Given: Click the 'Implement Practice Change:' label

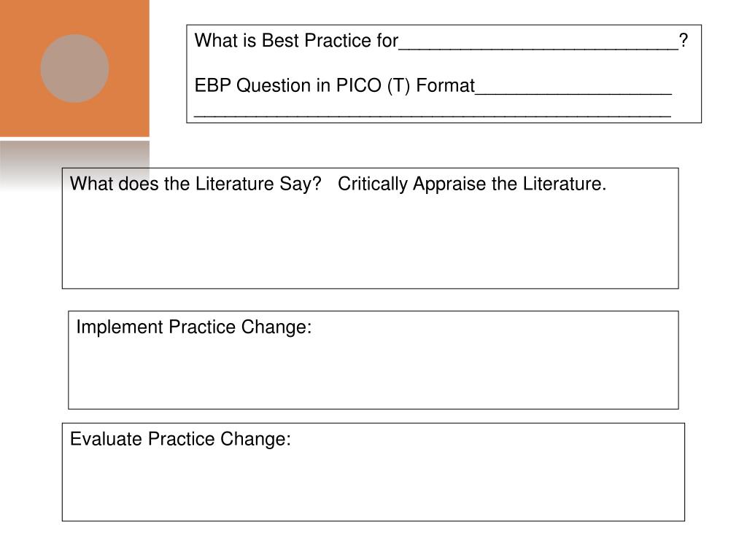Looking at the screenshot, I should click(x=194, y=327).
